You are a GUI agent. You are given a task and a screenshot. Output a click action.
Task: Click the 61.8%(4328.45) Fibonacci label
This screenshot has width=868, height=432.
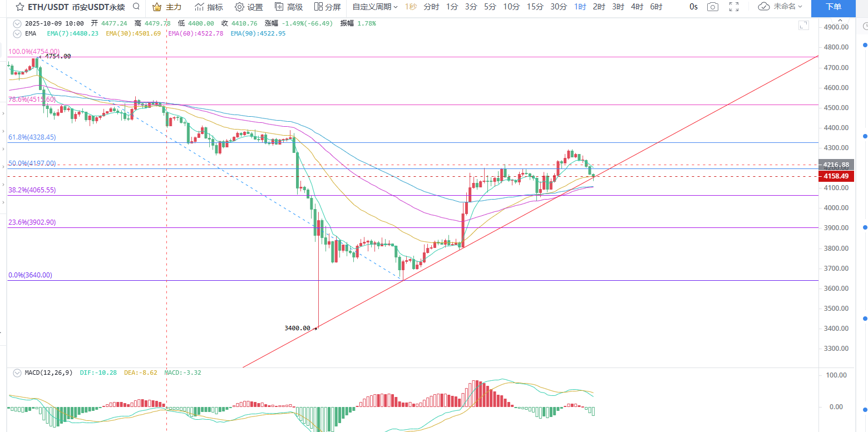click(x=32, y=137)
